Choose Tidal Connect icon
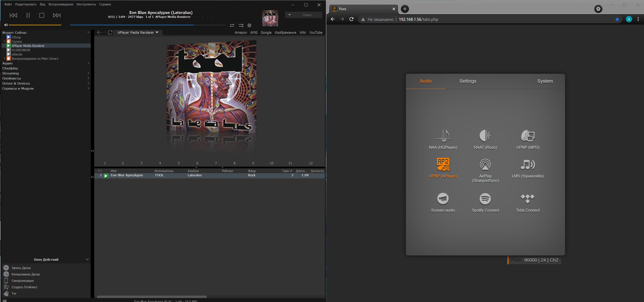This screenshot has height=302, width=644. (527, 199)
